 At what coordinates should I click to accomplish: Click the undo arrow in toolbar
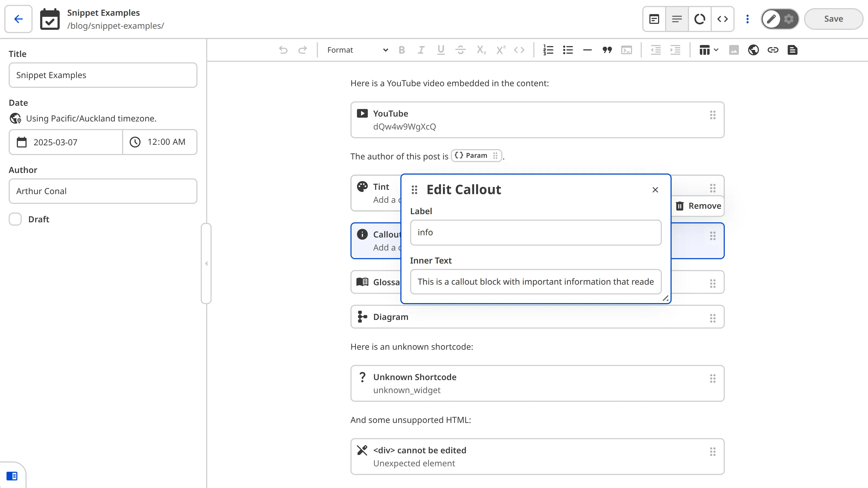pos(283,50)
